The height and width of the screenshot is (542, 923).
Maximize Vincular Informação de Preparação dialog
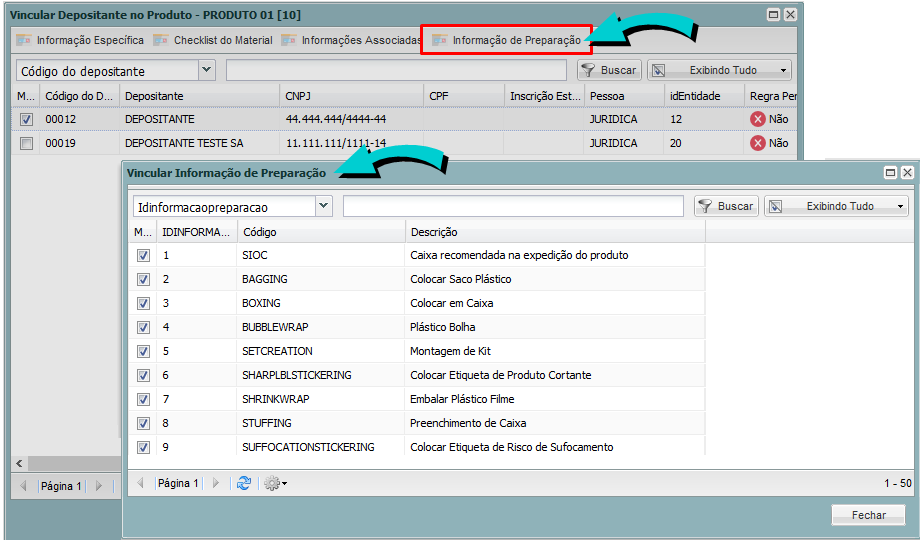(891, 172)
